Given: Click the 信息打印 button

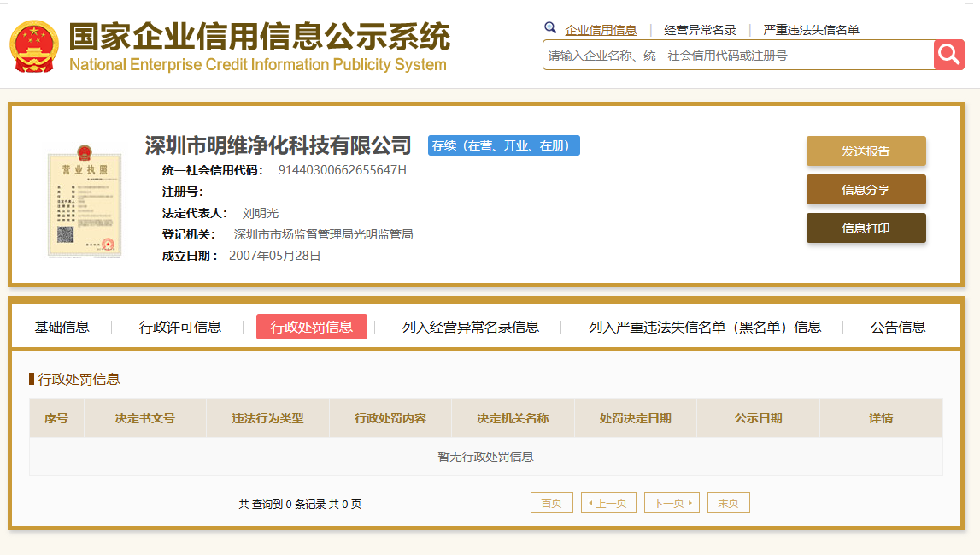Looking at the screenshot, I should [866, 228].
